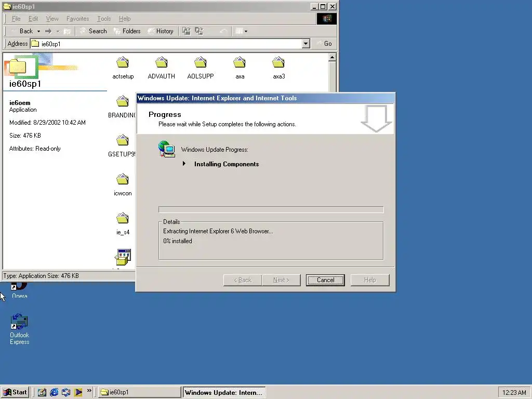Expand hidden quick launch items chevron

89,391
